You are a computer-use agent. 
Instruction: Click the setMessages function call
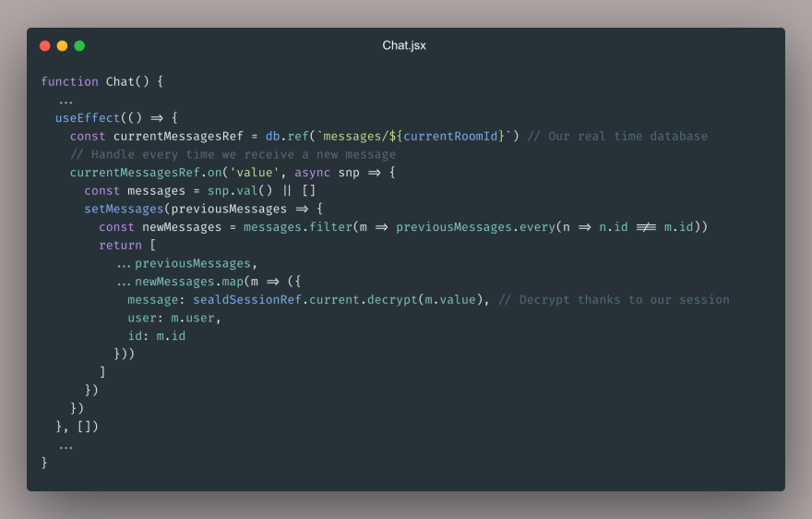[124, 209]
